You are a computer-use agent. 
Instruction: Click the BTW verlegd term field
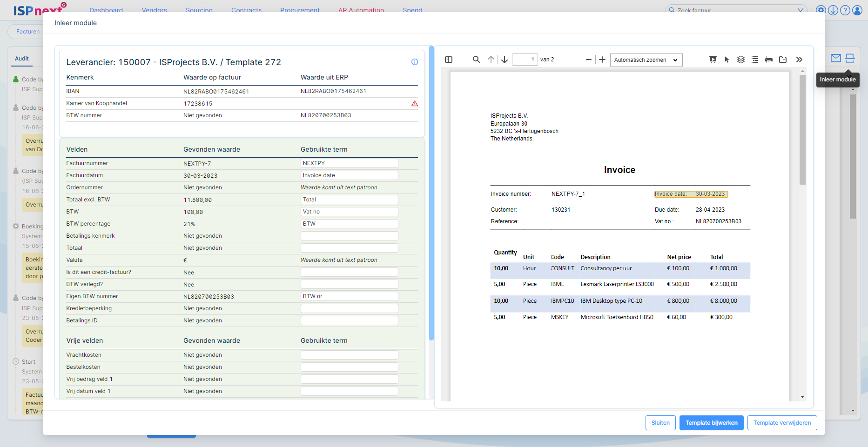coord(349,284)
